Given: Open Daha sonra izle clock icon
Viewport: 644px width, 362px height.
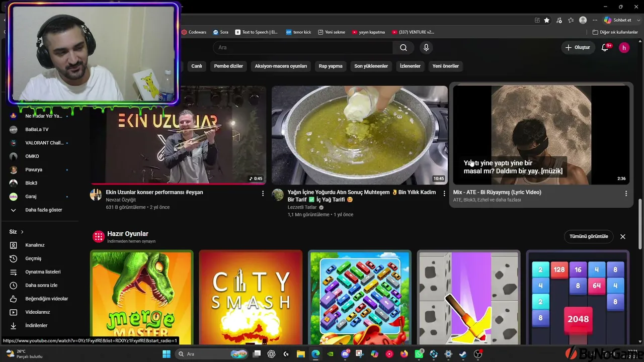Looking at the screenshot, I should 14,286.
